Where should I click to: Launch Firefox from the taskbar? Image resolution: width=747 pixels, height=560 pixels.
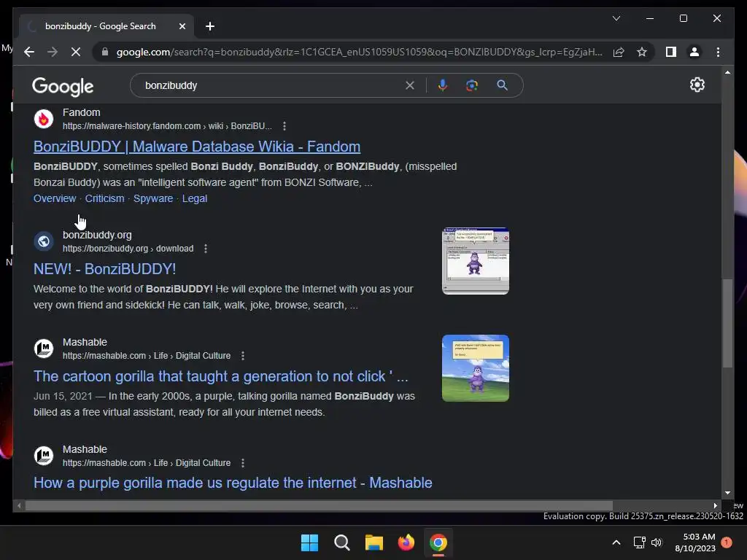[x=406, y=542]
